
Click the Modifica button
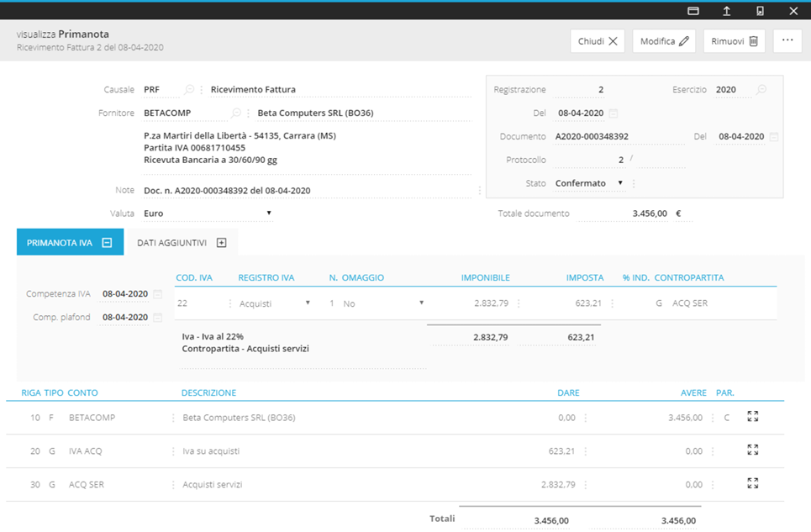click(x=664, y=41)
